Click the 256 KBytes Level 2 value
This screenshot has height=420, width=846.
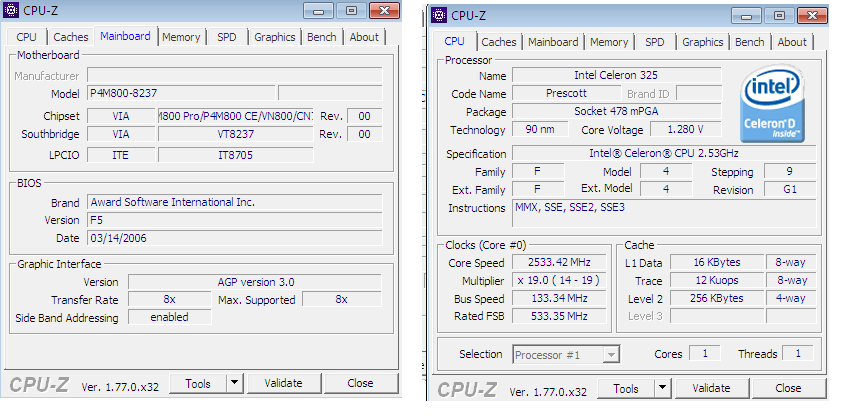click(x=717, y=298)
